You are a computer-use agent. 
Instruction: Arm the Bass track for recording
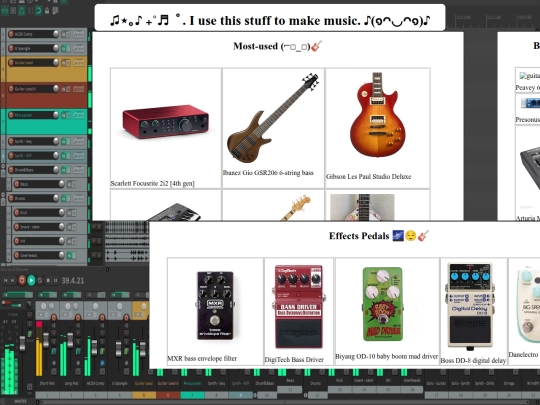point(17,184)
